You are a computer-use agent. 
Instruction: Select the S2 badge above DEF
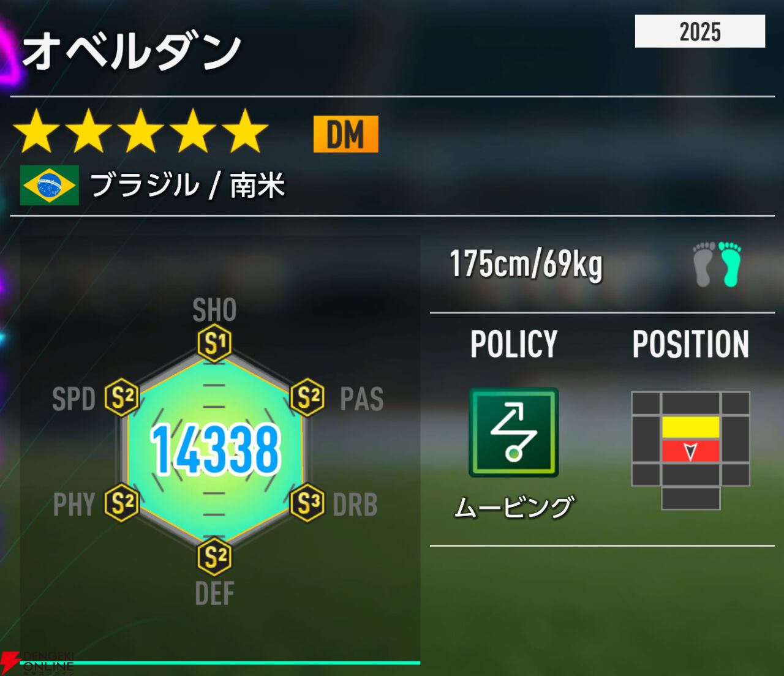click(x=214, y=557)
